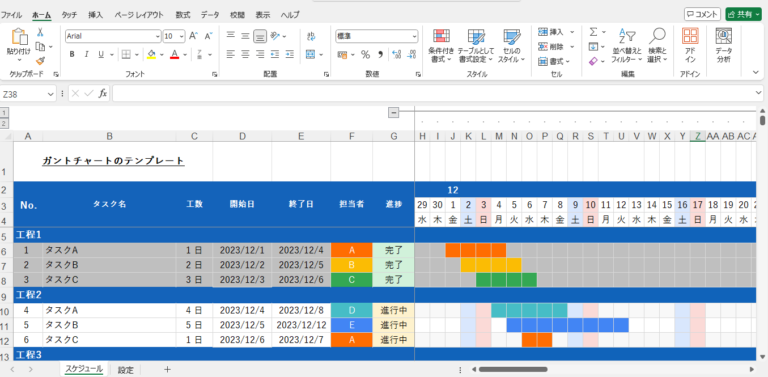Collapse the ribbon with chevron arrow
The width and height of the screenshot is (768, 377).
756,72
